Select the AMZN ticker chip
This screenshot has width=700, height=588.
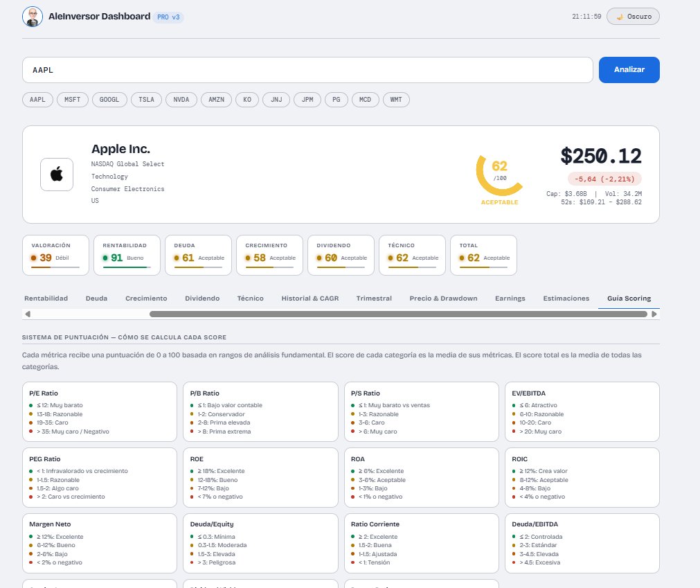[x=217, y=100]
